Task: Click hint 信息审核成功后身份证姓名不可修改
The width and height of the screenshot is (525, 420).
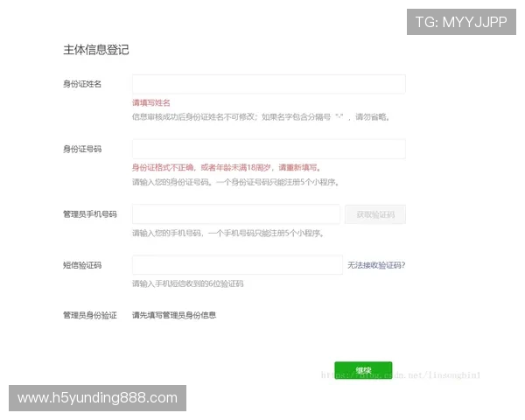Action: (261, 117)
